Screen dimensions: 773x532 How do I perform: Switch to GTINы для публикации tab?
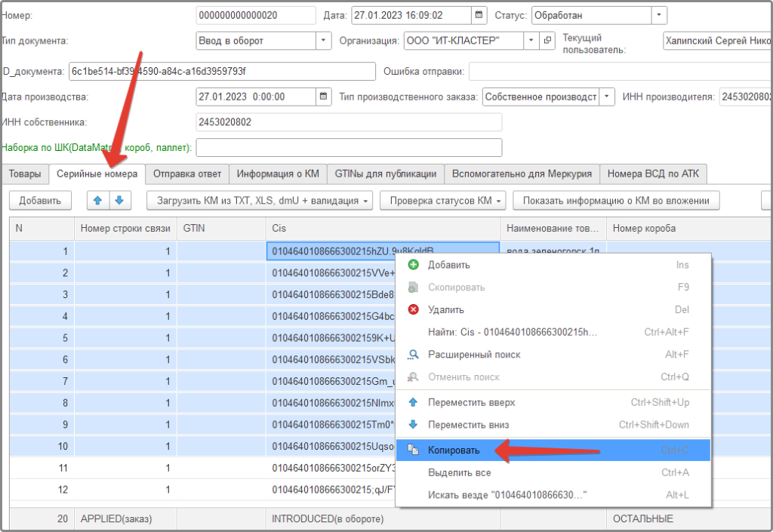click(x=386, y=174)
